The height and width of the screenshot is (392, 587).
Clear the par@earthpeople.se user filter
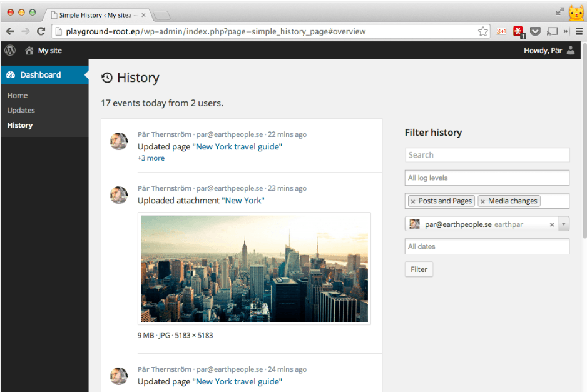(x=552, y=224)
